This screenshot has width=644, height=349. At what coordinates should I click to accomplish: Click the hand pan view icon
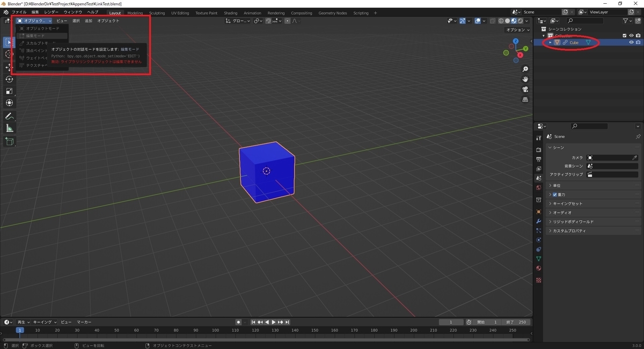point(525,79)
